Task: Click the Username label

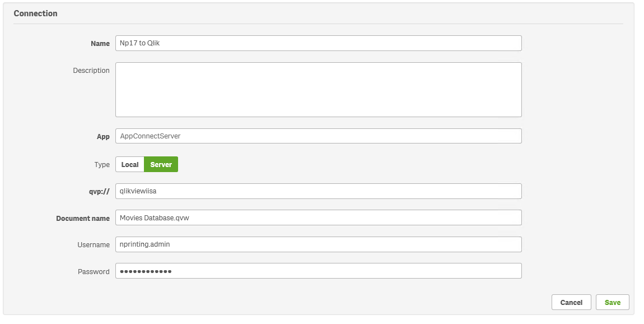Action: pos(94,245)
